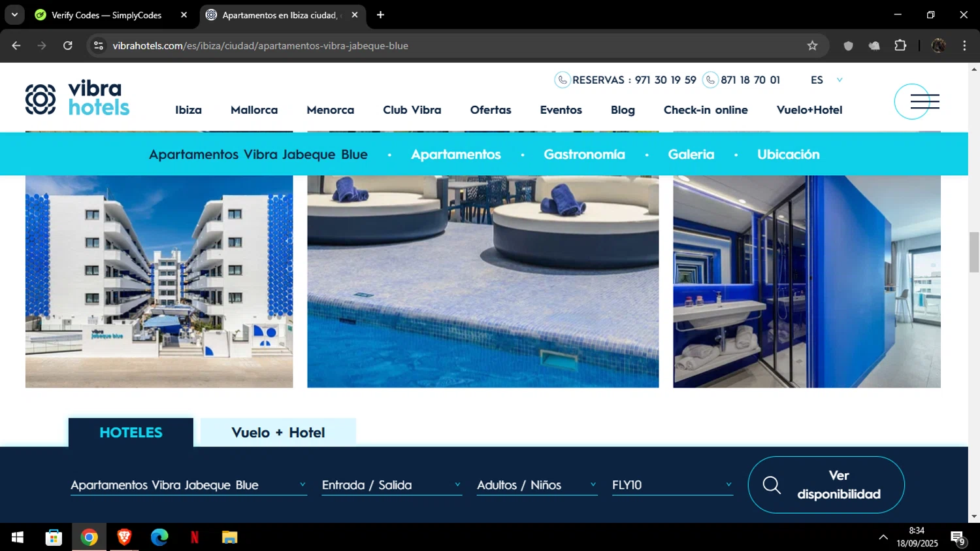Open the Chrome extensions puzzle icon
This screenshot has height=551, width=980.
[900, 46]
